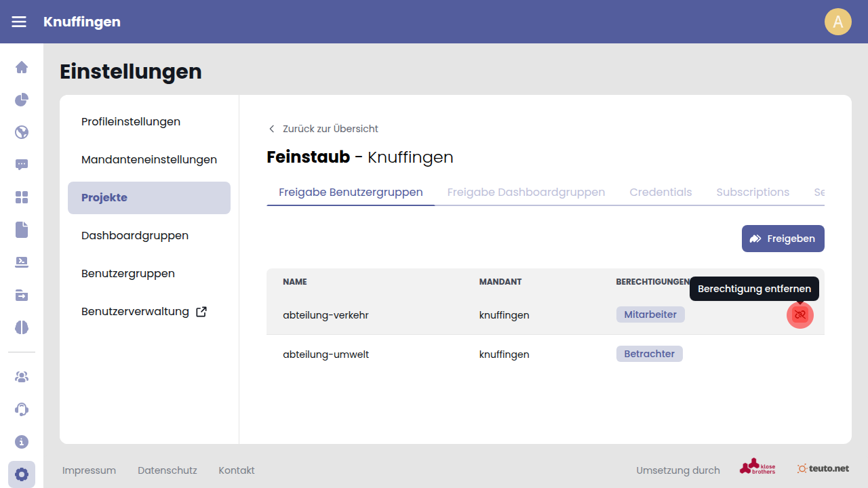868x488 pixels.
Task: Click the Mitarbeiter permission badge
Action: click(650, 314)
